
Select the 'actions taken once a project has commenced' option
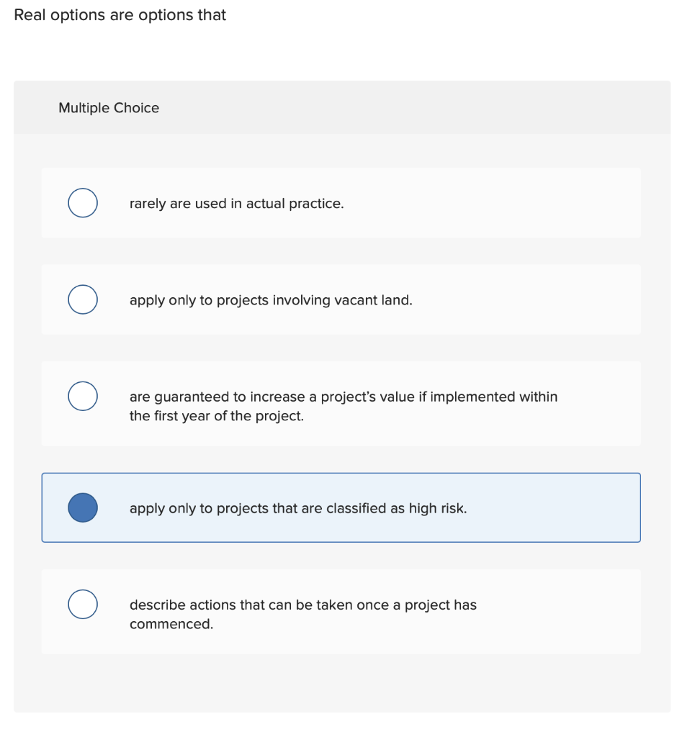coord(82,605)
